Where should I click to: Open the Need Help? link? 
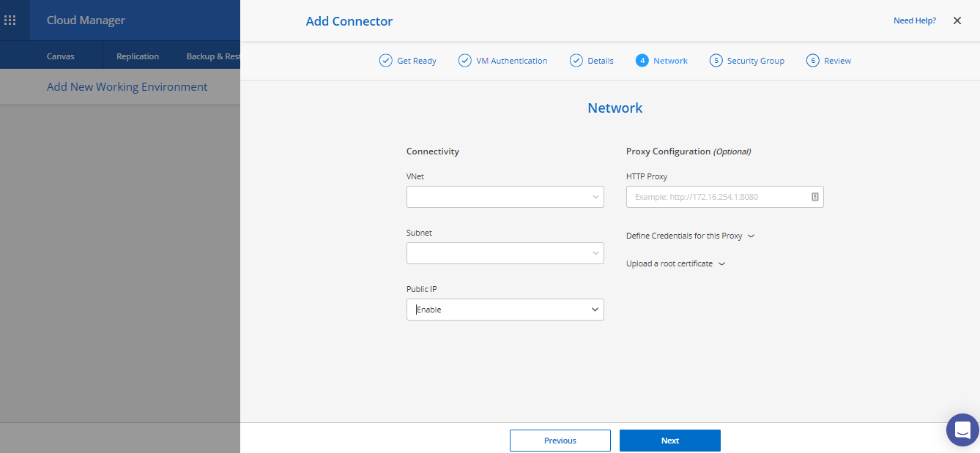click(914, 20)
